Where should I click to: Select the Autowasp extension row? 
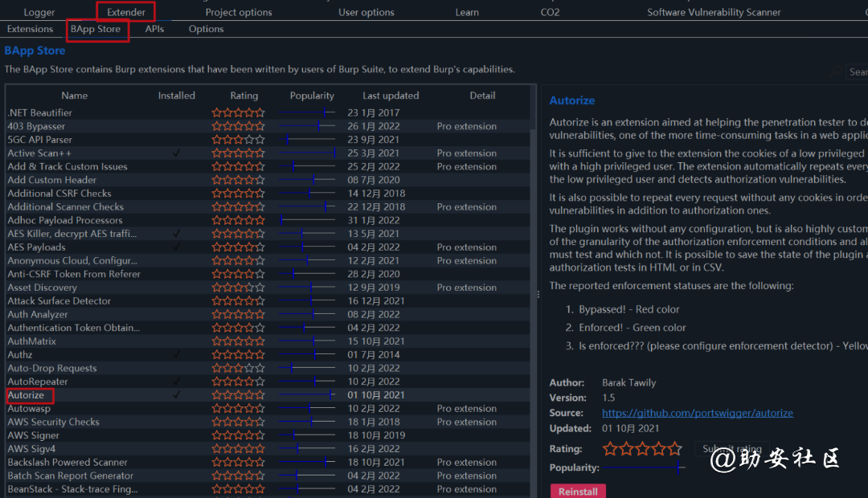coord(268,408)
